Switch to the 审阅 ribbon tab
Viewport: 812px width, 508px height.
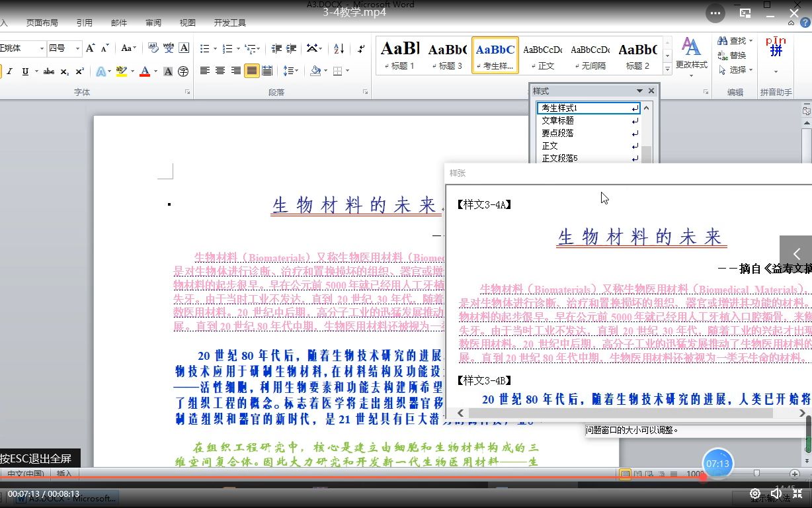[x=153, y=22]
